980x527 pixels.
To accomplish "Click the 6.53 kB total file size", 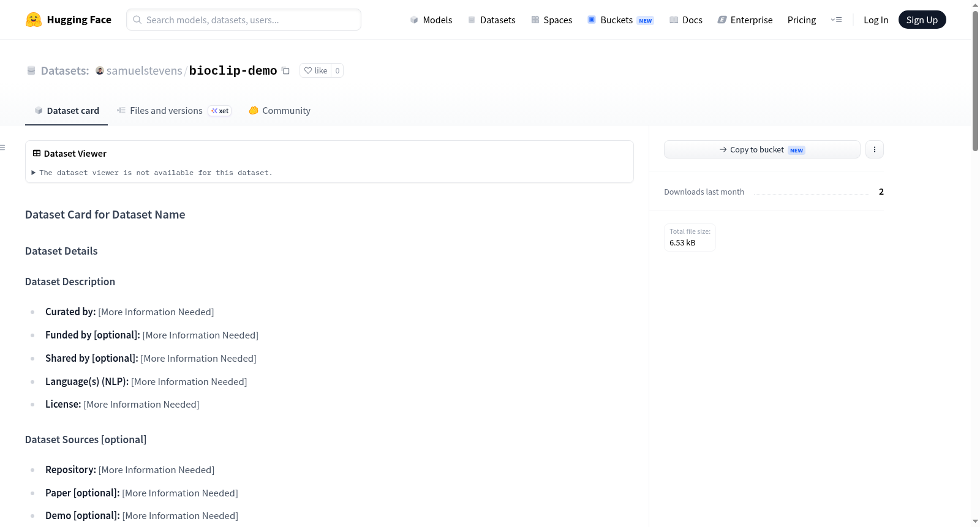I will click(x=682, y=242).
